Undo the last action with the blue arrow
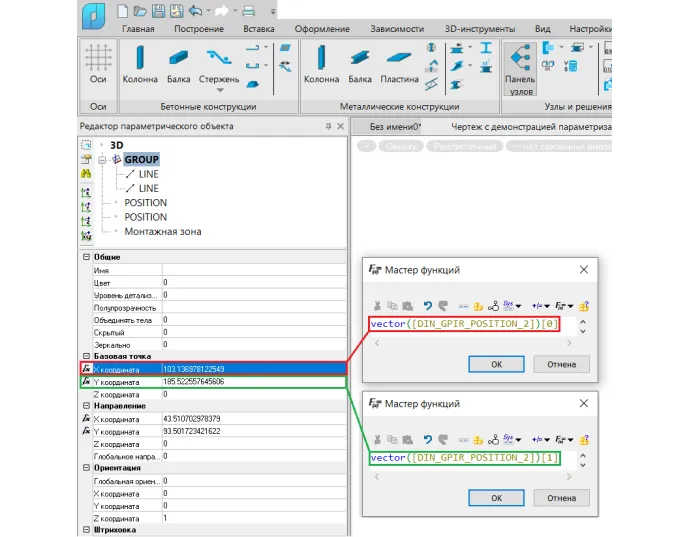The height and width of the screenshot is (537, 688). [195, 11]
